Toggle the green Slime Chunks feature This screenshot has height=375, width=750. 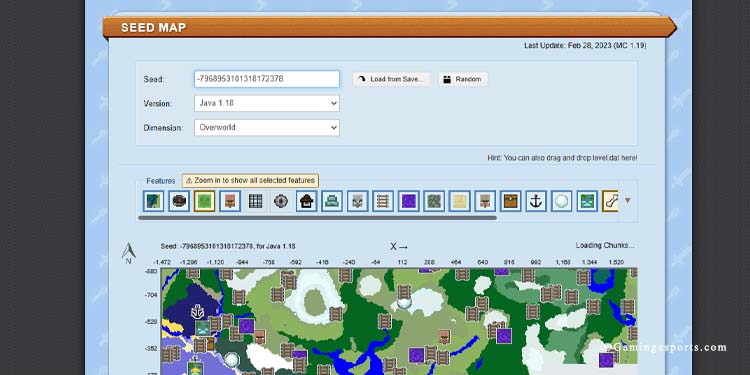pyautogui.click(x=204, y=201)
